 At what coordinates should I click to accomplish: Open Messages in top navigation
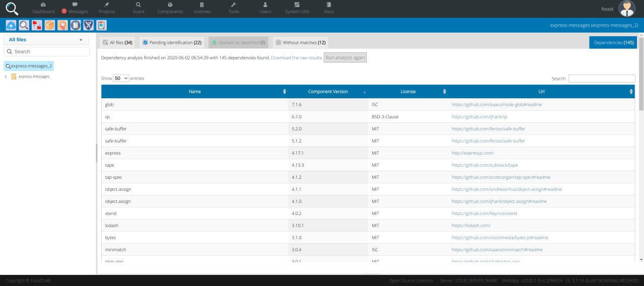tap(74, 8)
